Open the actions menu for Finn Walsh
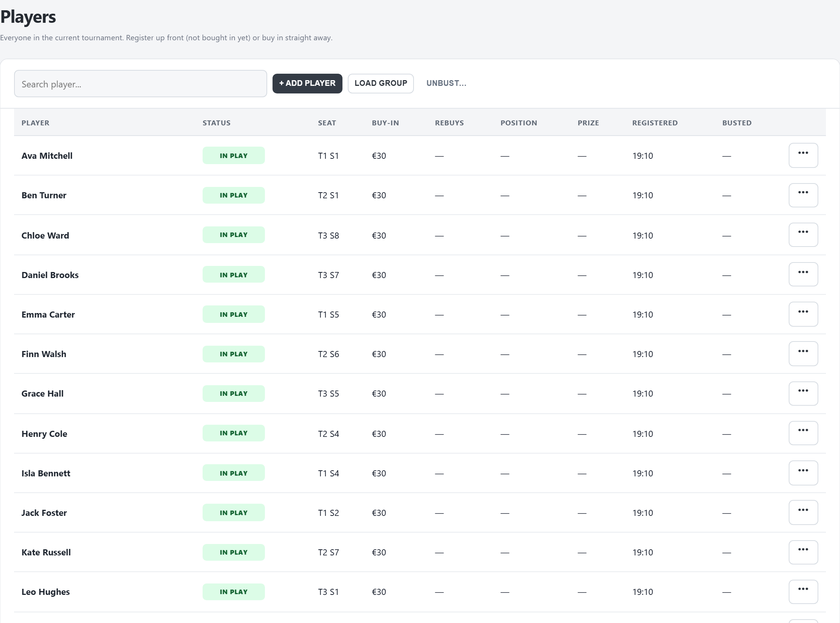This screenshot has height=623, width=840. point(803,354)
